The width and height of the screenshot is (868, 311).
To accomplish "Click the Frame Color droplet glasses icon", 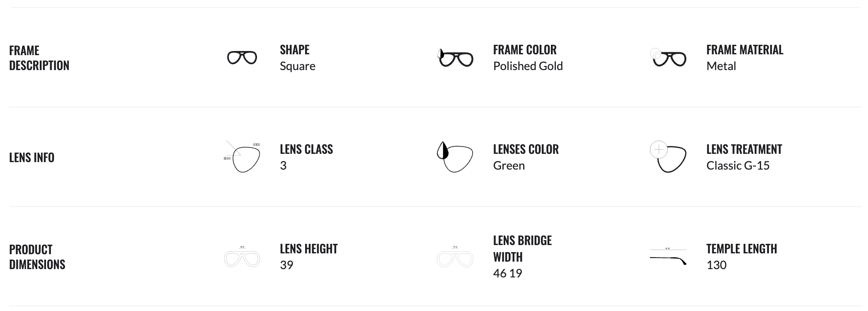I will [455, 58].
